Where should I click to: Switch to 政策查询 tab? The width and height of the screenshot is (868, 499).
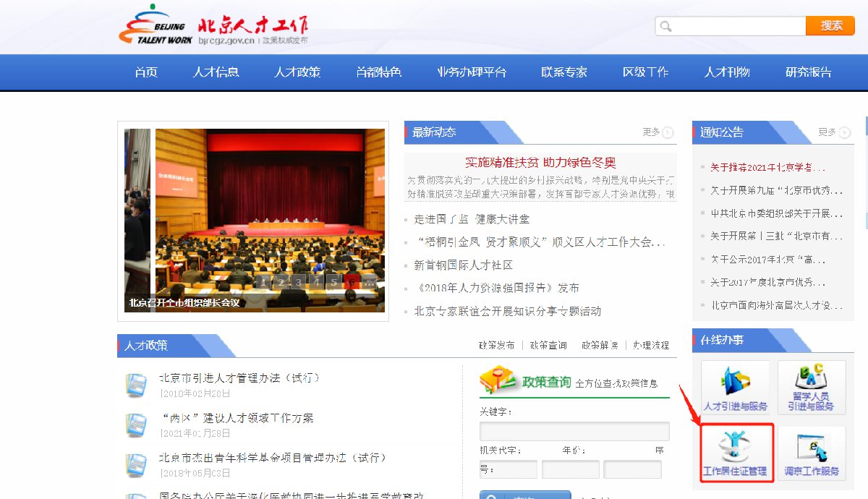548,346
